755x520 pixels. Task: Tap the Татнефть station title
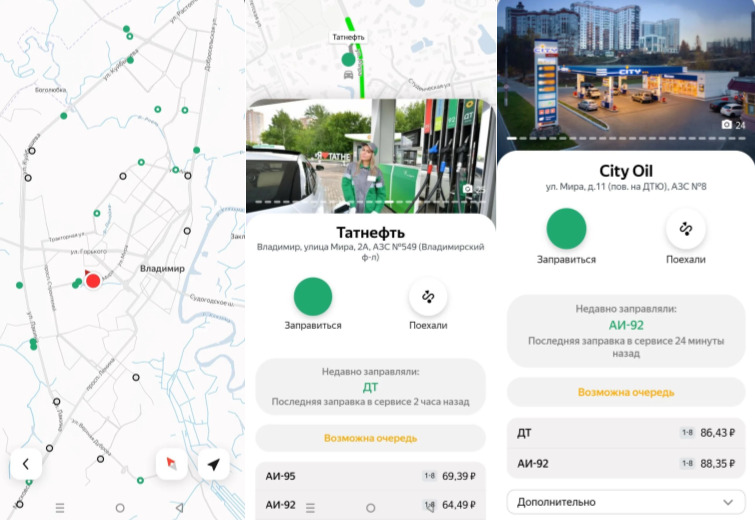coord(370,233)
